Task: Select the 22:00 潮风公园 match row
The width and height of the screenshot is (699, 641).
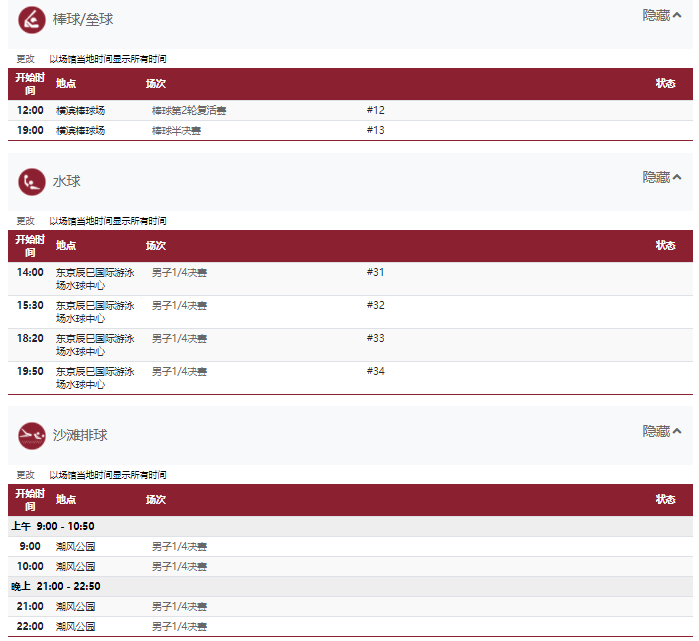Action: 350,627
